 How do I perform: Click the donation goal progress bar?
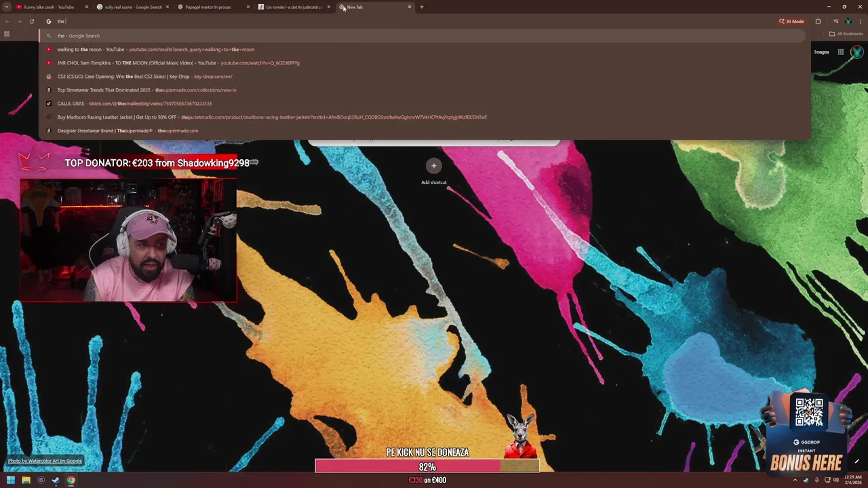tap(427, 467)
